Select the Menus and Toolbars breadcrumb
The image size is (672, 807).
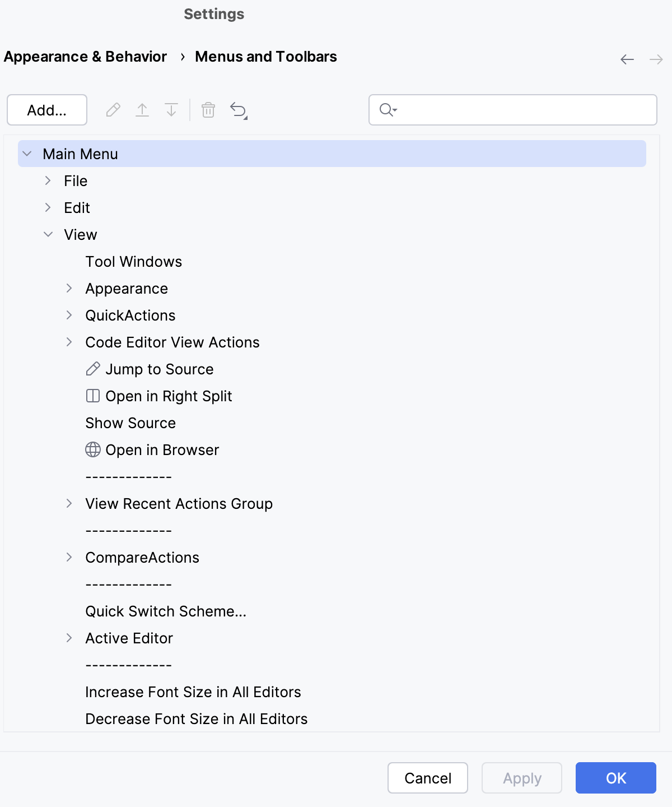tap(265, 57)
